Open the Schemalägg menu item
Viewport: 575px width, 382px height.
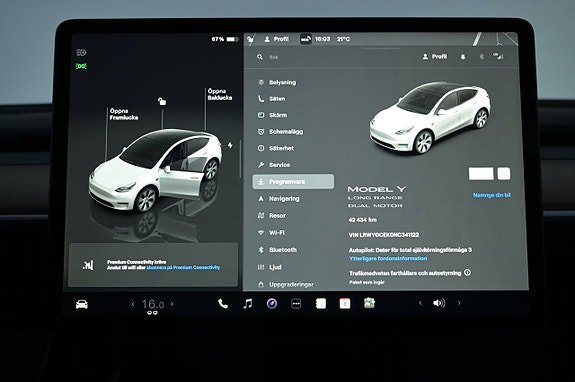tap(281, 132)
